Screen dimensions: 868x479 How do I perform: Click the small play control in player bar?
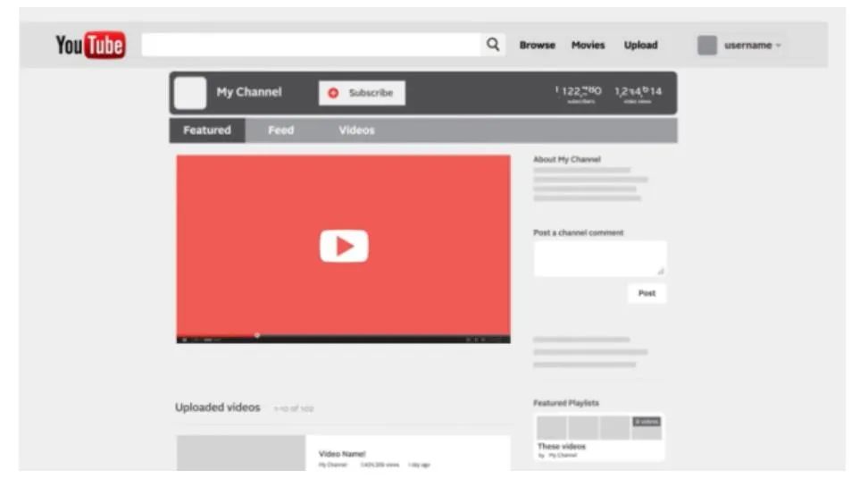[x=185, y=340]
